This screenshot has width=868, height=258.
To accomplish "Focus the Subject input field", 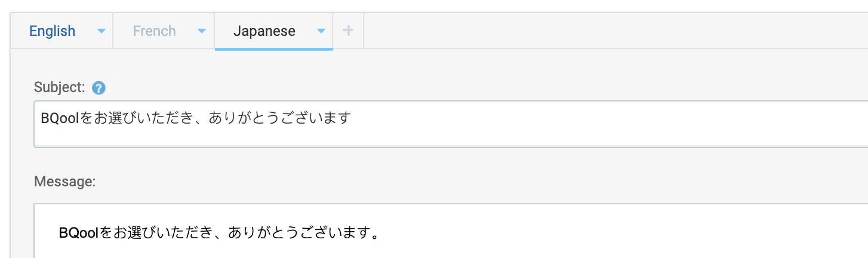I will point(451,124).
